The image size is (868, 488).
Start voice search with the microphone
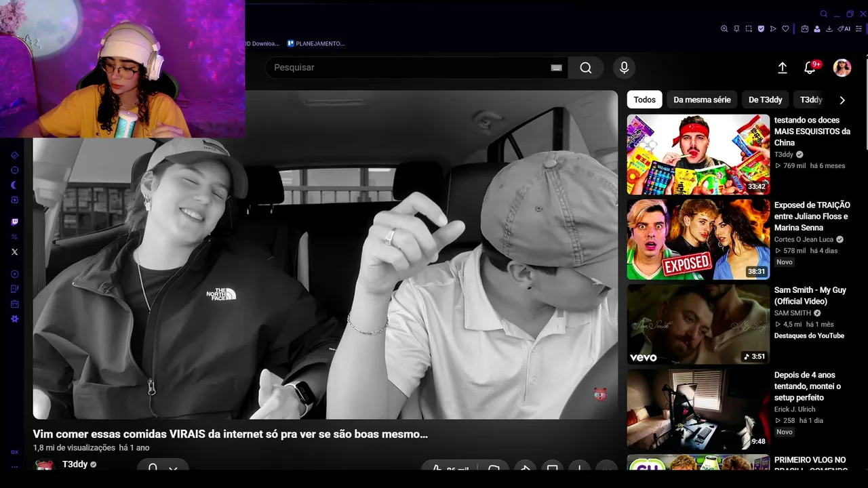tap(624, 68)
